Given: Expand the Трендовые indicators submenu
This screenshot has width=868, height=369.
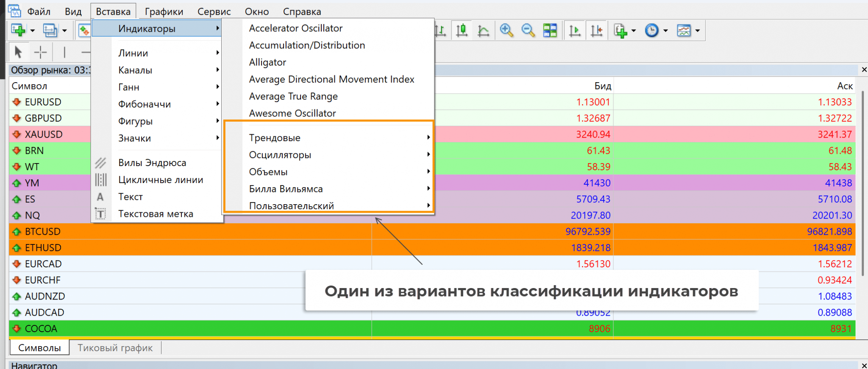Looking at the screenshot, I should (275, 138).
